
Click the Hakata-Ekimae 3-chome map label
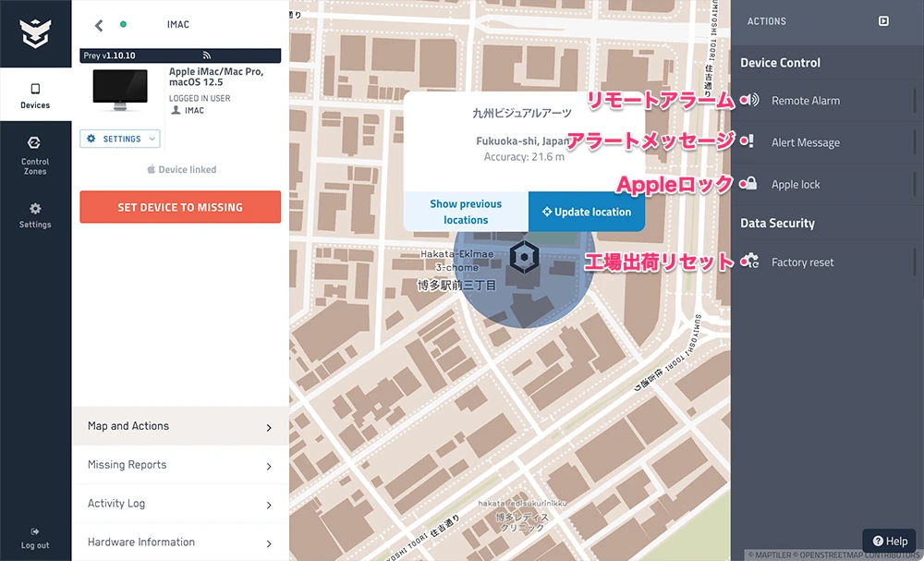456,261
